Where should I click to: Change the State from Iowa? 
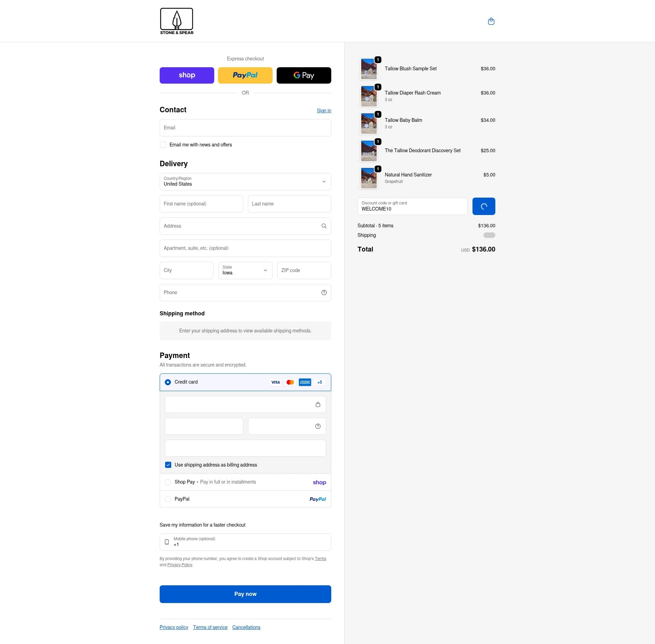(245, 270)
